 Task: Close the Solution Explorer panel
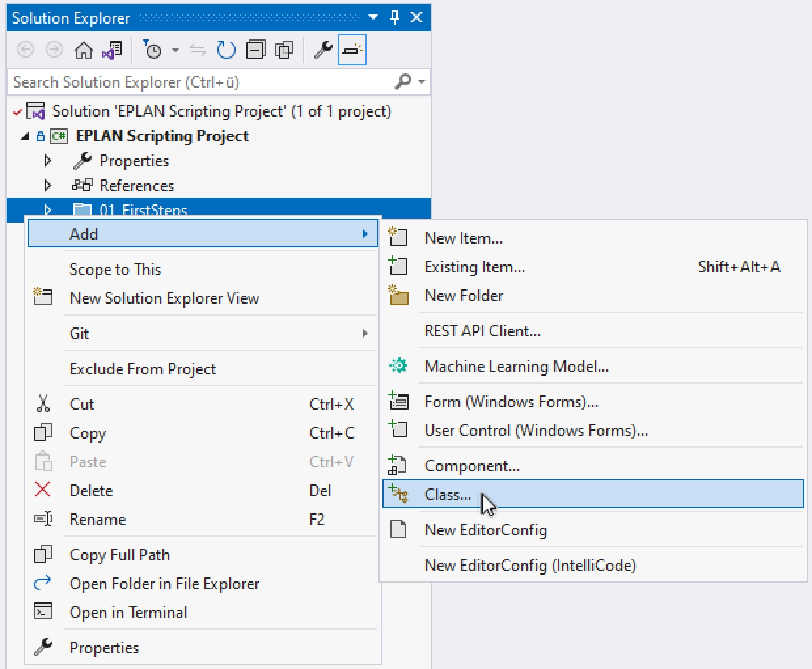[x=416, y=17]
